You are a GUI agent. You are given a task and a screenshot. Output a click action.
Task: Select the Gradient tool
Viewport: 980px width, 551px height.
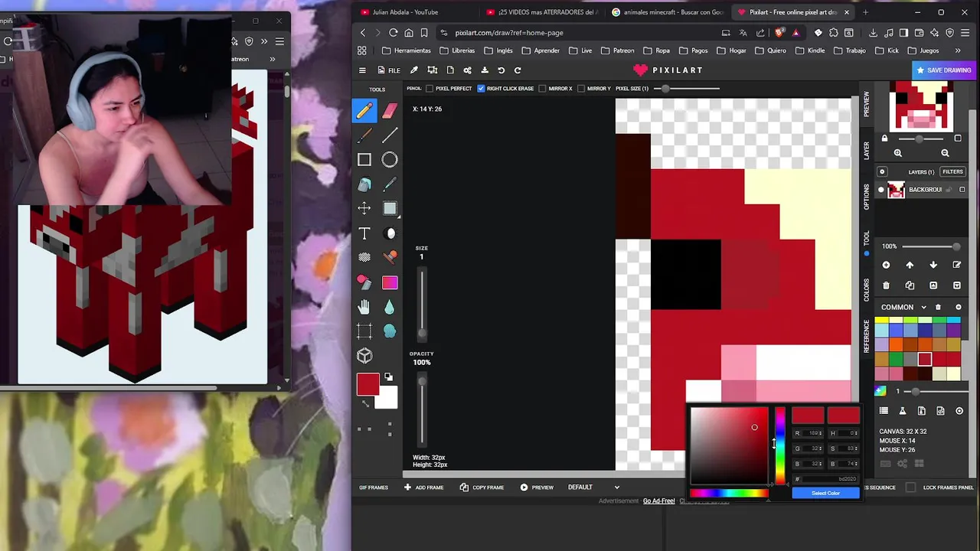click(390, 282)
